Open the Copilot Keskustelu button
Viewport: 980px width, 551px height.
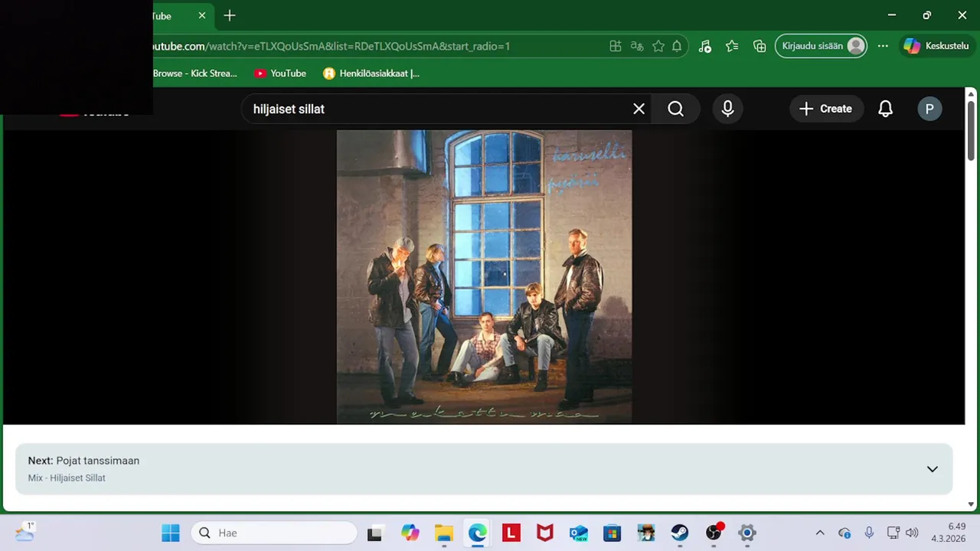(x=936, y=46)
